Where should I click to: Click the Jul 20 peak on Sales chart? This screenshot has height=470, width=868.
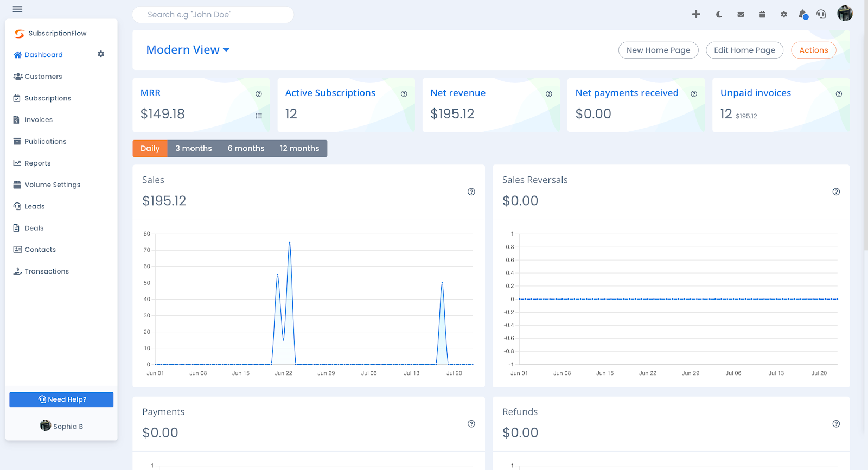tap(442, 283)
